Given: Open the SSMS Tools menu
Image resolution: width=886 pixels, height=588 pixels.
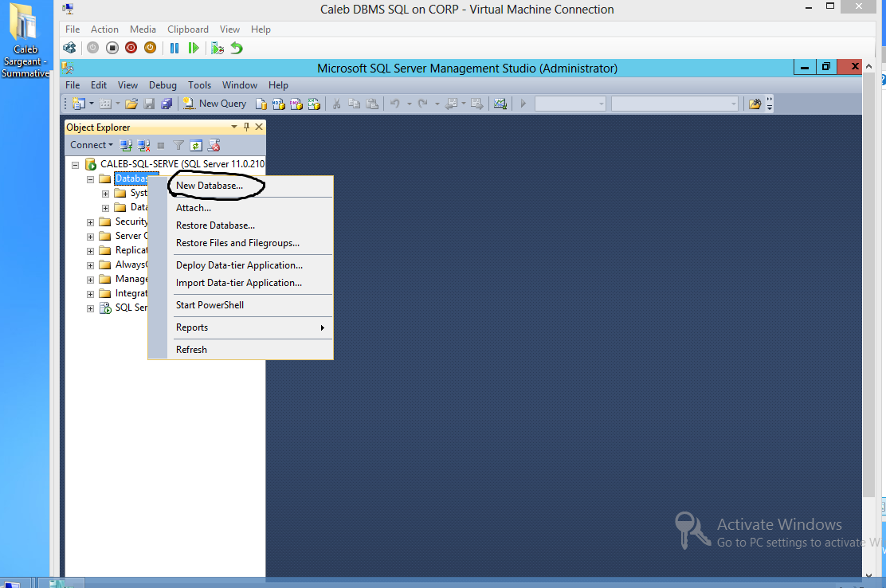Looking at the screenshot, I should (x=199, y=85).
